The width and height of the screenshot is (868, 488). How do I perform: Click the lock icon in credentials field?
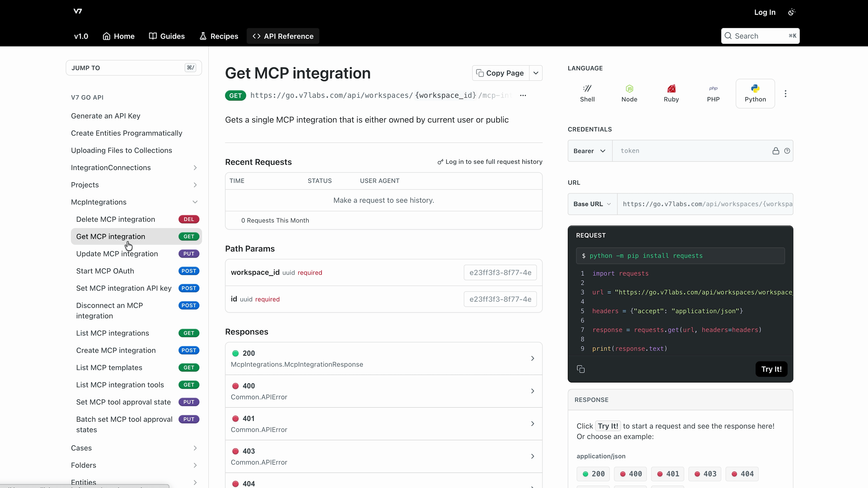pos(776,151)
